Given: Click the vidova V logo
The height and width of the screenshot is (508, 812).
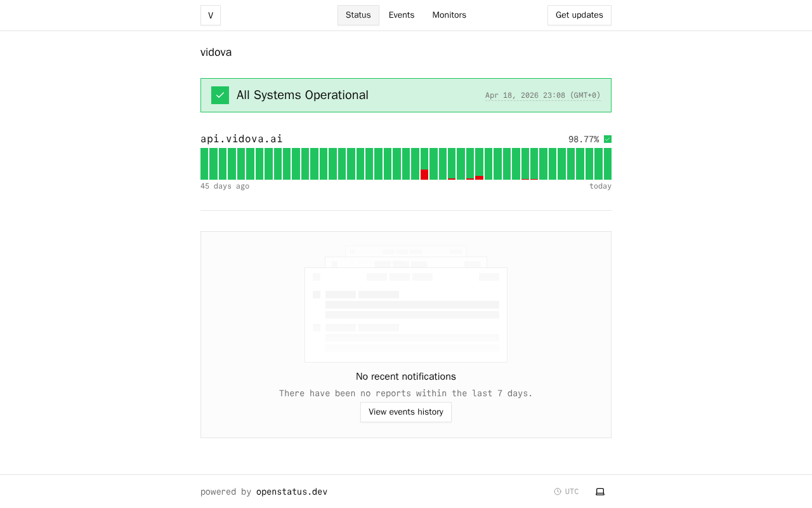Looking at the screenshot, I should [x=211, y=15].
